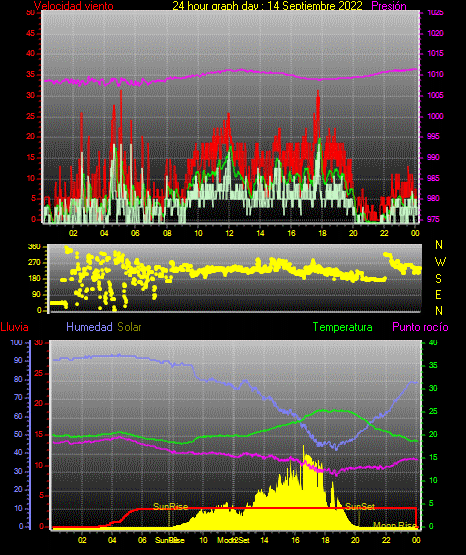Click the '16' hour label under the bottom chart
The height and width of the screenshot is (555, 466).
tap(295, 540)
